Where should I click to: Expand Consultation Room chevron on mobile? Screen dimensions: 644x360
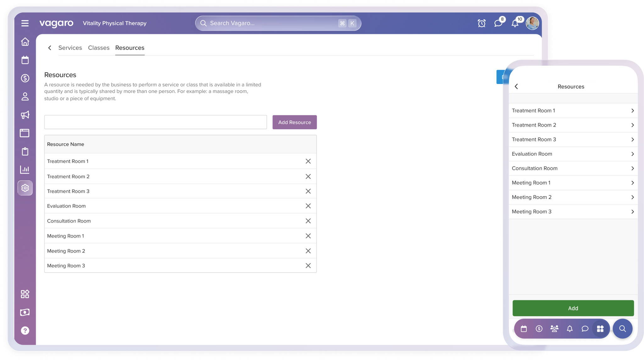[x=632, y=169]
